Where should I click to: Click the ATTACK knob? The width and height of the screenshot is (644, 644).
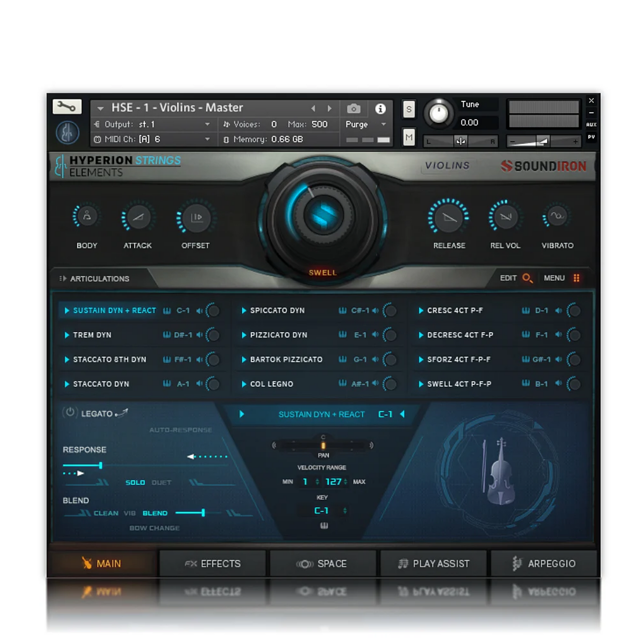click(138, 217)
